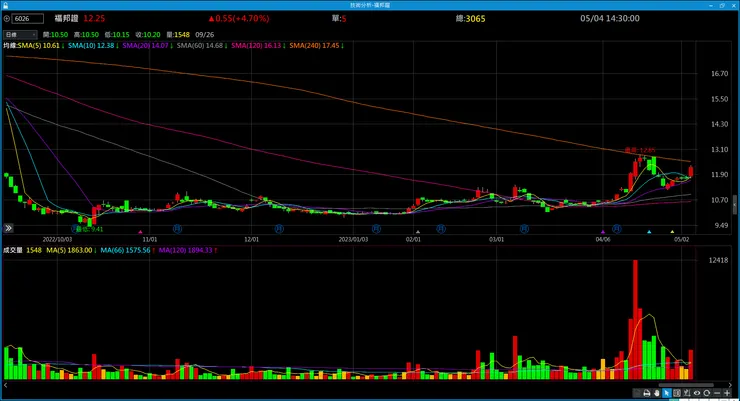Click the SMA(60) 14.68 label
This screenshot has width=740, height=401.
pos(202,46)
